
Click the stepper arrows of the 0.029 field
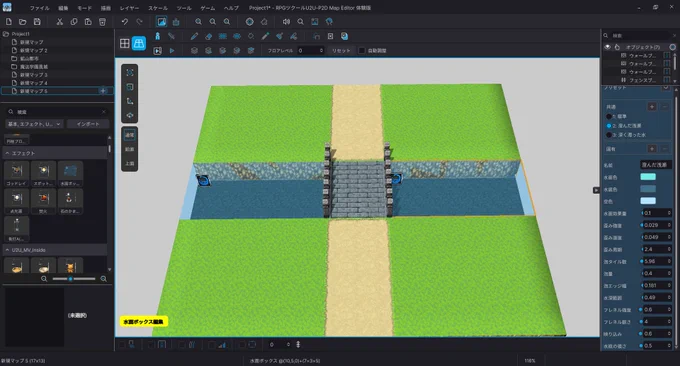(x=669, y=225)
